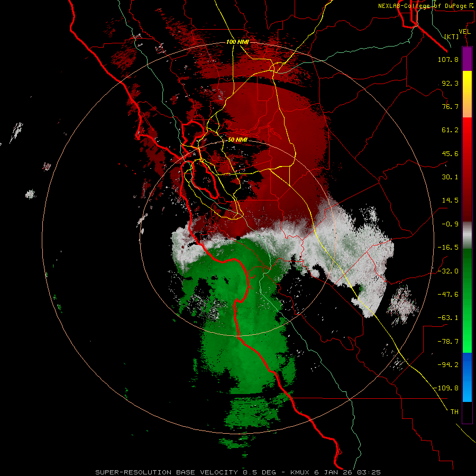
Task: Click the 61.2 velocity scale value
Action: point(450,130)
